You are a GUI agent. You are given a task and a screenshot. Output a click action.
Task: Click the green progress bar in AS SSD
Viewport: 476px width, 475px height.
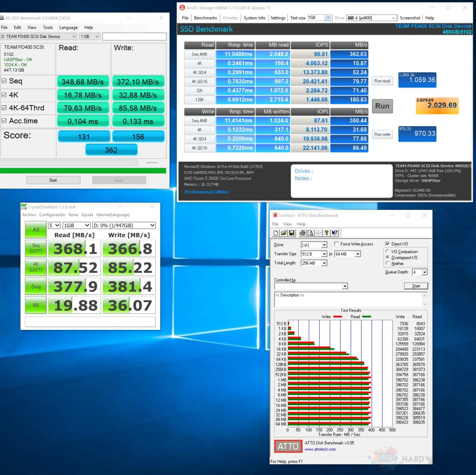[83, 171]
